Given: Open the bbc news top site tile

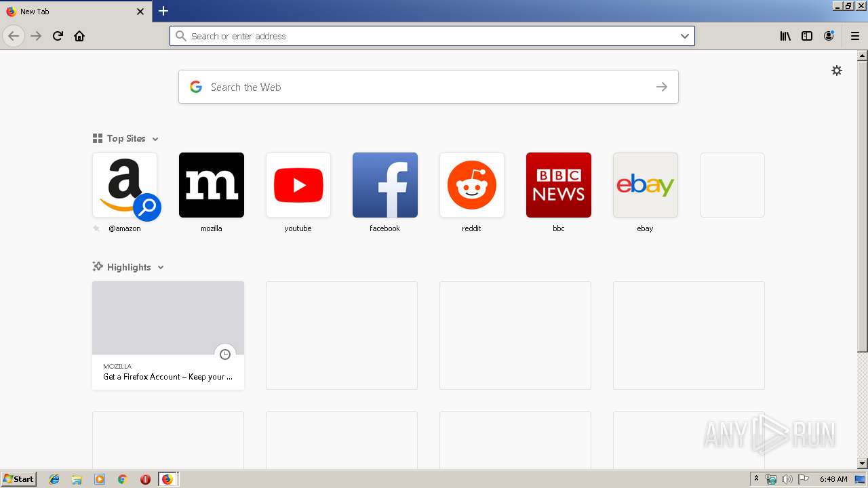Looking at the screenshot, I should click(x=559, y=185).
